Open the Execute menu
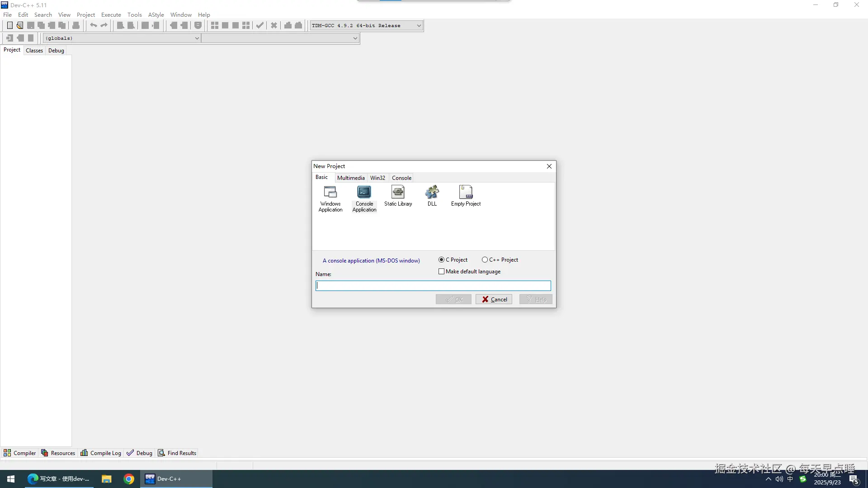 [x=111, y=15]
